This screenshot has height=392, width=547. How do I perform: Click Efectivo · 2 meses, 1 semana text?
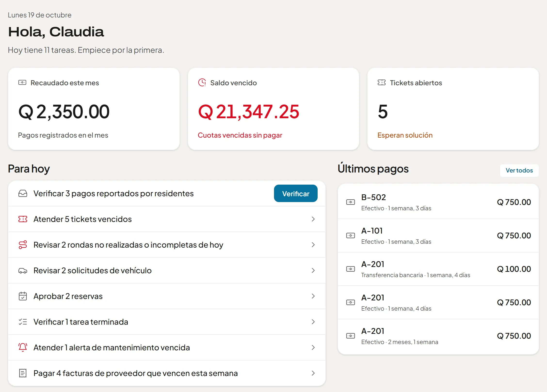coord(400,342)
